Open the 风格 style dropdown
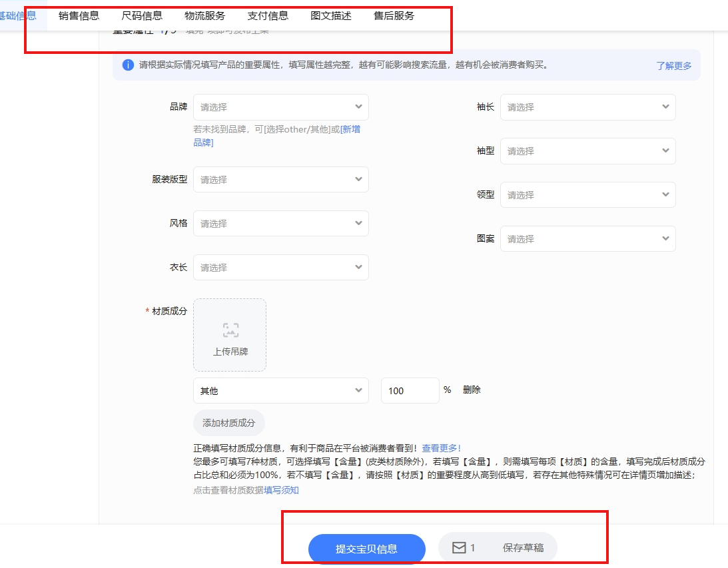The image size is (728, 568). point(280,224)
